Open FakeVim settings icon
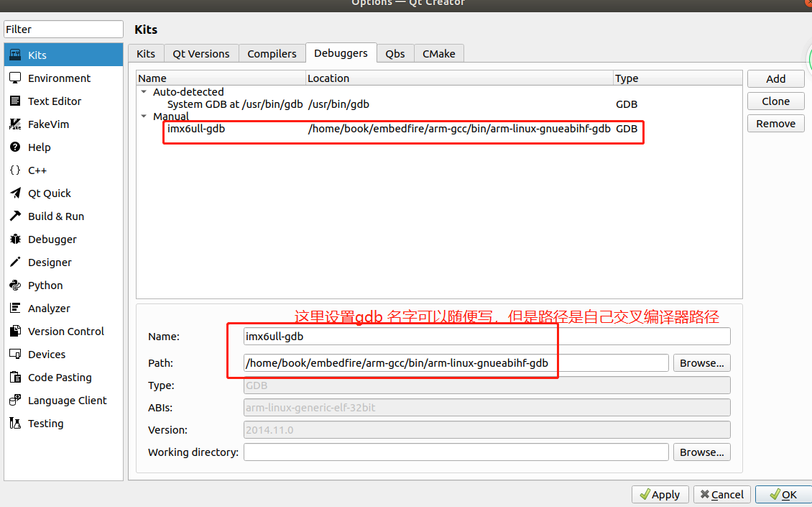Screen dimensions: 812x507 (16, 124)
